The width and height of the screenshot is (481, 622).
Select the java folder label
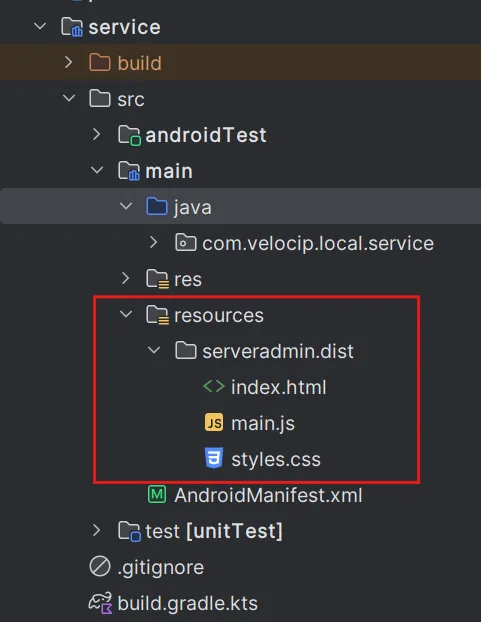click(x=193, y=208)
